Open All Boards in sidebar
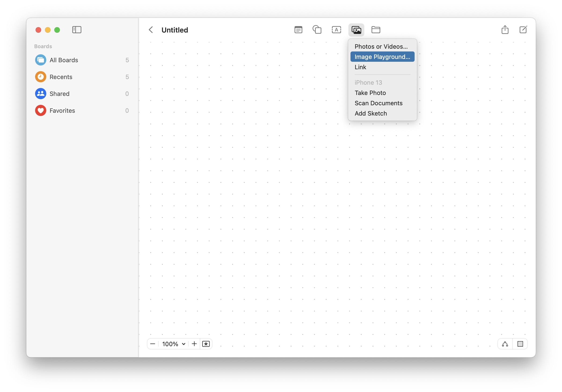 (x=82, y=60)
